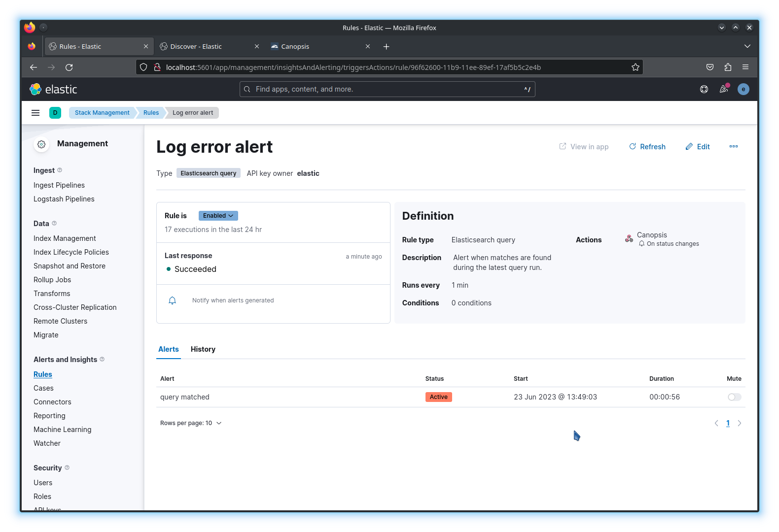Open Snapshot and Restore
The height and width of the screenshot is (532, 779).
pos(70,266)
